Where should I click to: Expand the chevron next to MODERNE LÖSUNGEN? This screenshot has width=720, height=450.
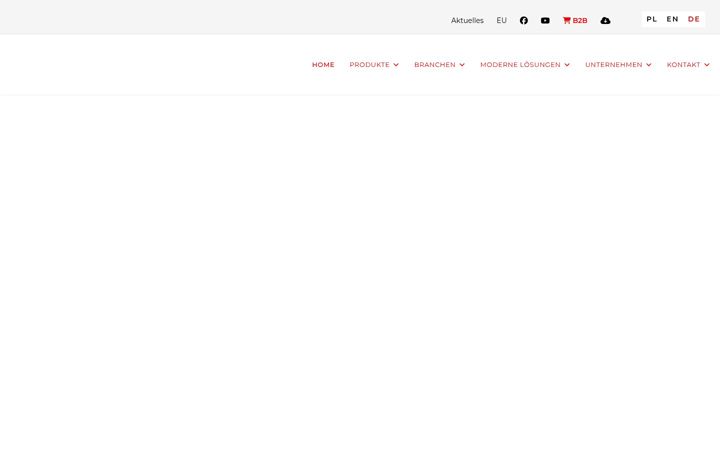click(x=567, y=65)
